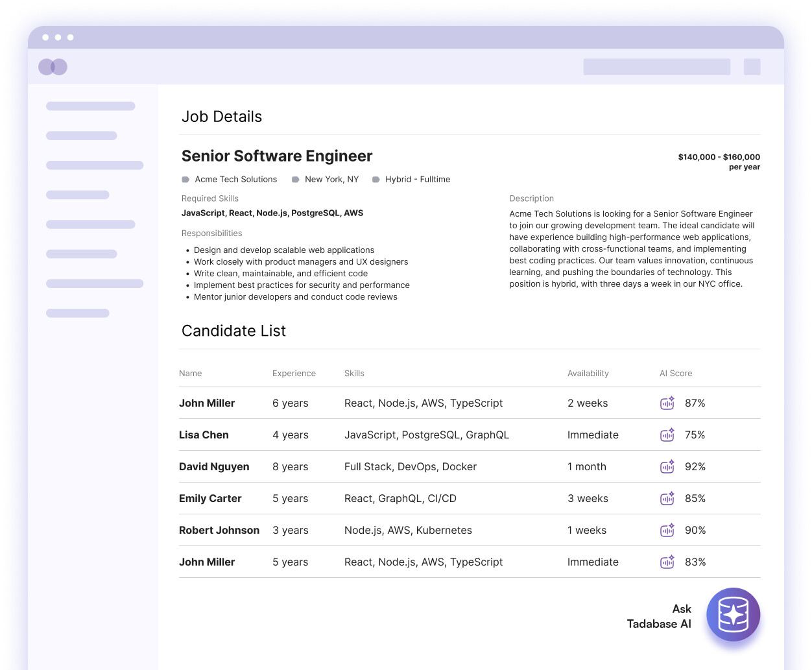This screenshot has width=812, height=670.
Task: Click the AI score icon next to 83%
Action: pyautogui.click(x=667, y=562)
